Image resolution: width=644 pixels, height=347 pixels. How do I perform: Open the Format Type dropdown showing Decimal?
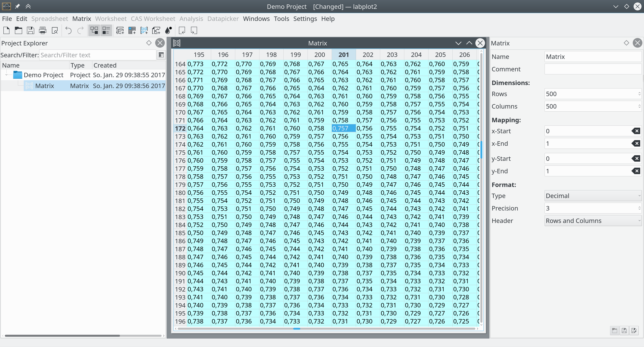592,196
